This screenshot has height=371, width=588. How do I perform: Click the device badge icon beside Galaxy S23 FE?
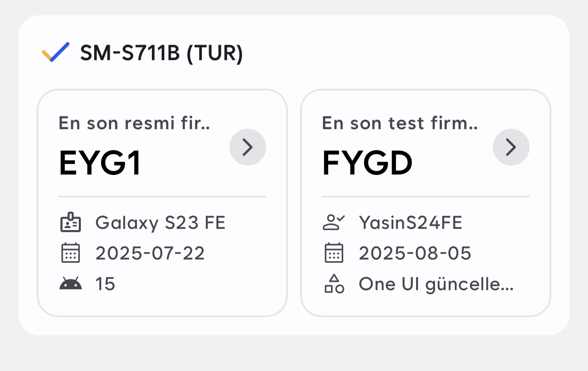point(71,223)
